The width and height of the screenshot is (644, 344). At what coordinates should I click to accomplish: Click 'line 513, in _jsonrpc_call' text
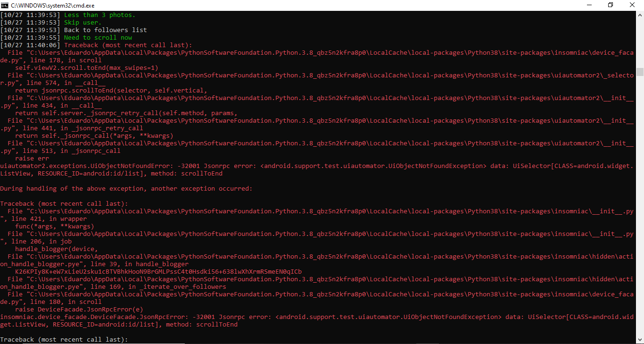tap(72, 151)
